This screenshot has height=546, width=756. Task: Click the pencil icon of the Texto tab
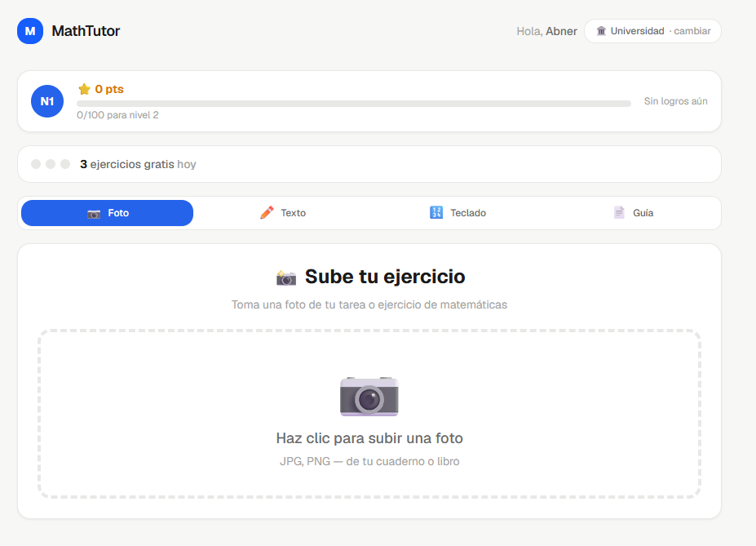(x=267, y=213)
